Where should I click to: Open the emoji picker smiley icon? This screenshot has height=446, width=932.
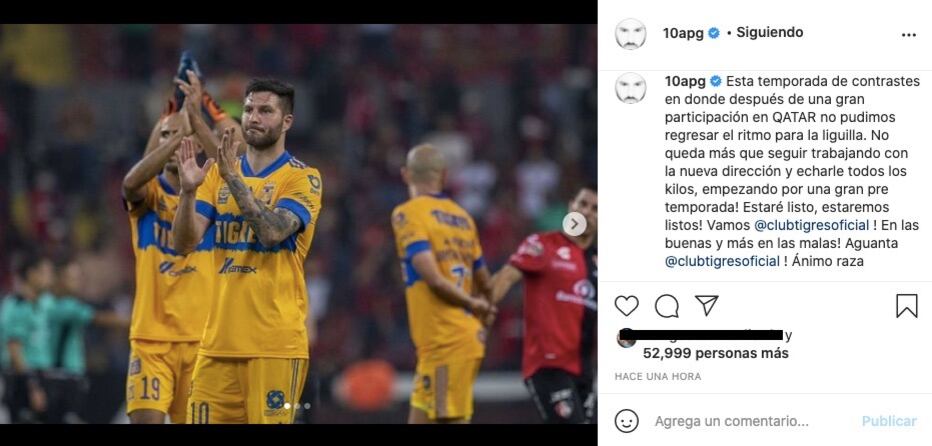pyautogui.click(x=626, y=421)
